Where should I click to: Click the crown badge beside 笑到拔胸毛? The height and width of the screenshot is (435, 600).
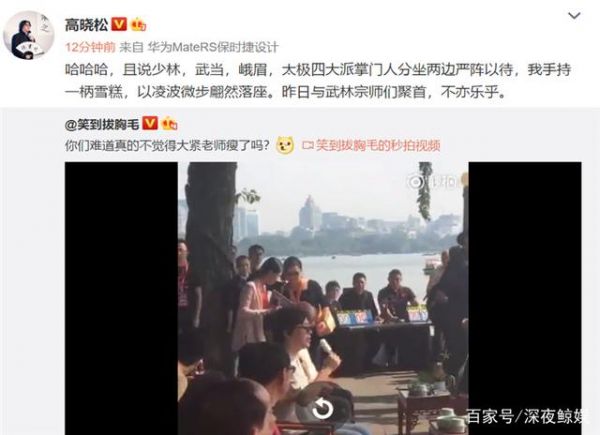[x=170, y=124]
